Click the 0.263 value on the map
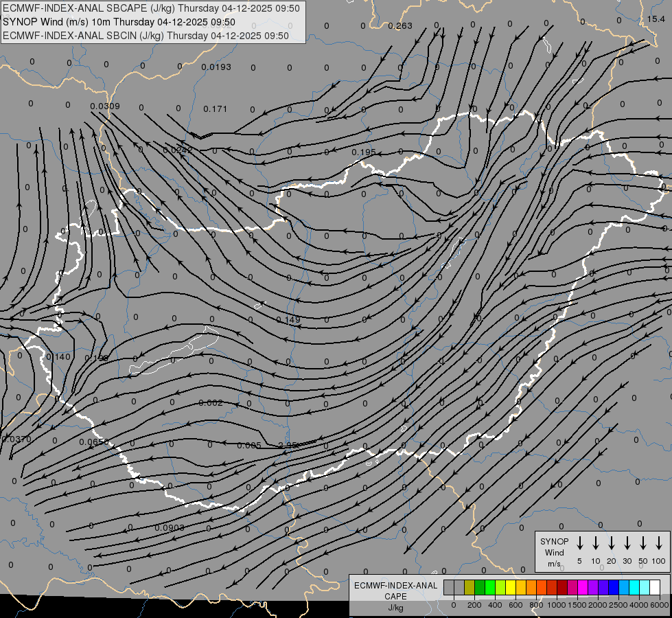The height and width of the screenshot is (618, 672). [x=400, y=26]
